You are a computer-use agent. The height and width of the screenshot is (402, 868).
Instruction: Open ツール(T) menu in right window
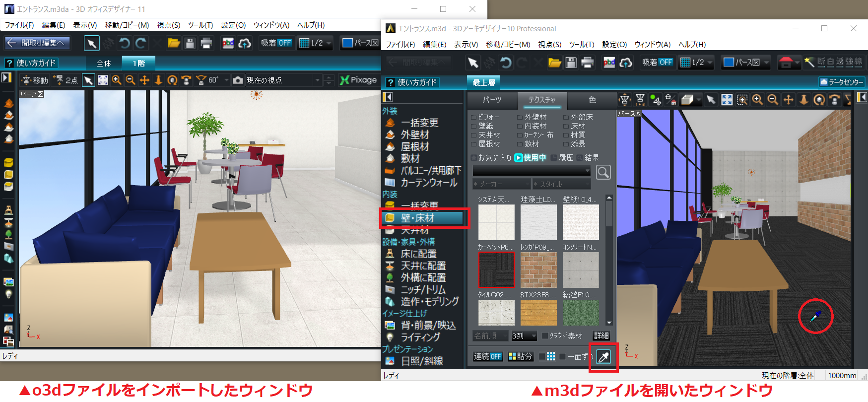click(x=581, y=45)
